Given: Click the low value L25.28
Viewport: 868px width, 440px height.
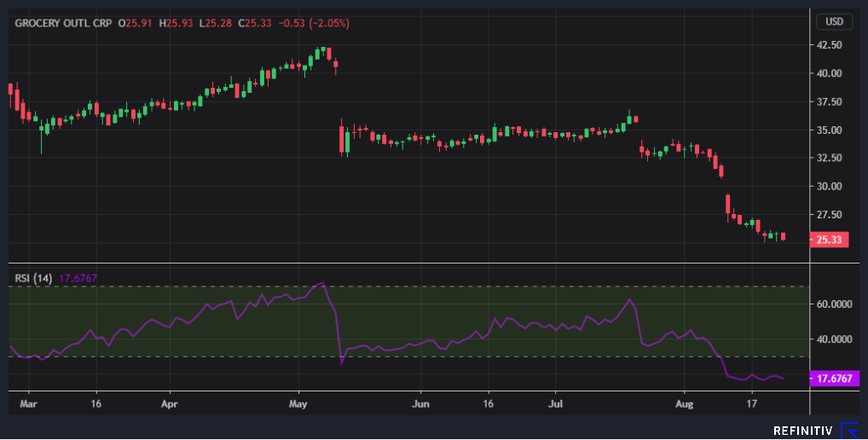Looking at the screenshot, I should tap(216, 23).
